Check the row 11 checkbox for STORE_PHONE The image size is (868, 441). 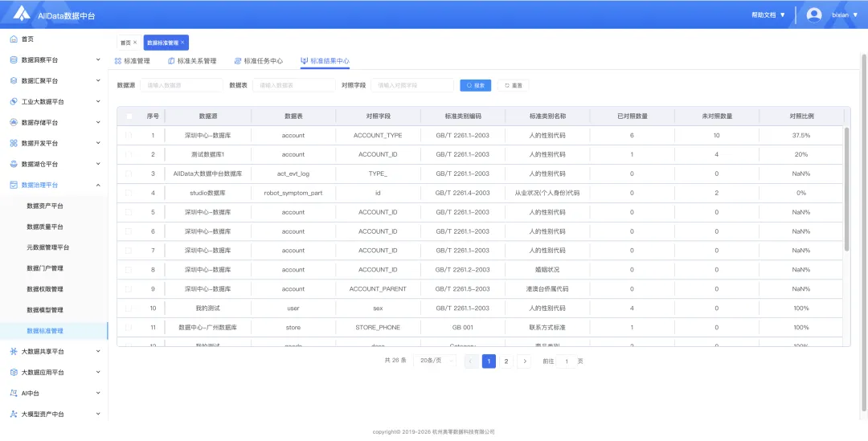point(129,328)
